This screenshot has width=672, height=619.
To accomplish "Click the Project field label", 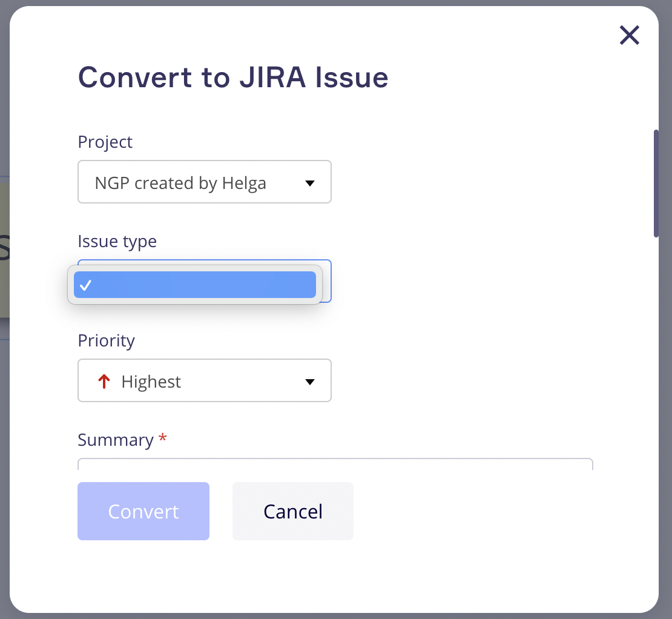I will 105,142.
